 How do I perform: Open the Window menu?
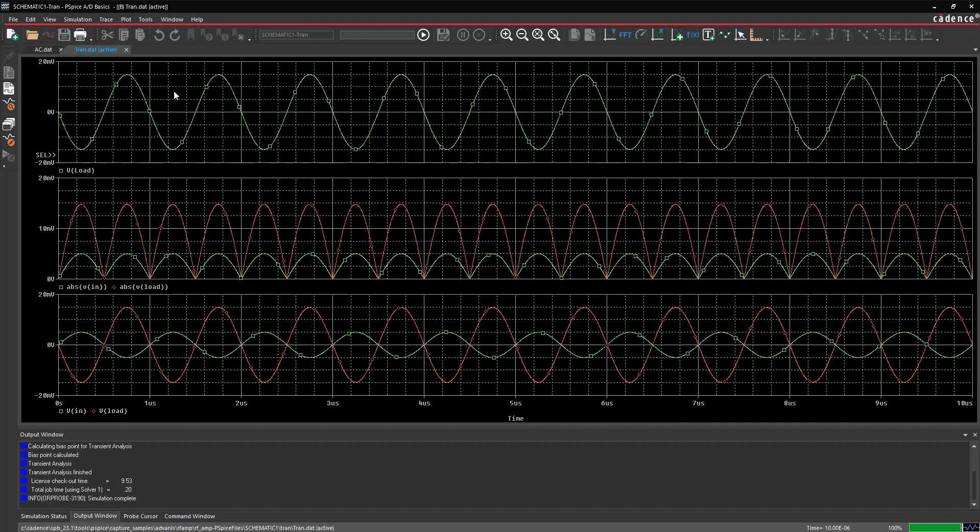pyautogui.click(x=172, y=19)
